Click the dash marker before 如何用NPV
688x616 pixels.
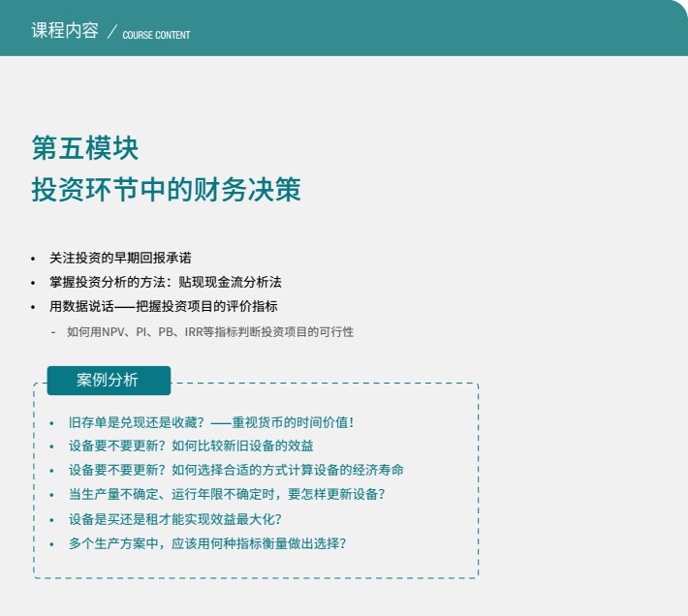coord(53,332)
